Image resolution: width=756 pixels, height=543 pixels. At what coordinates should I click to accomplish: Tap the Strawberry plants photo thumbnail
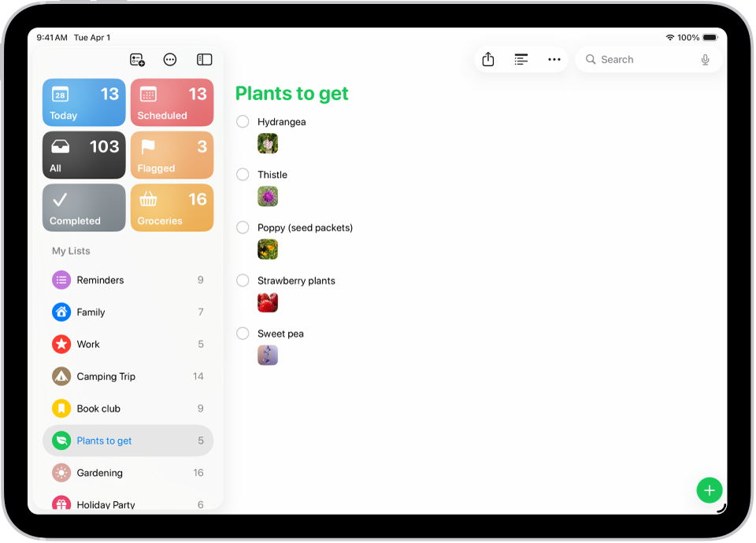[x=268, y=302]
